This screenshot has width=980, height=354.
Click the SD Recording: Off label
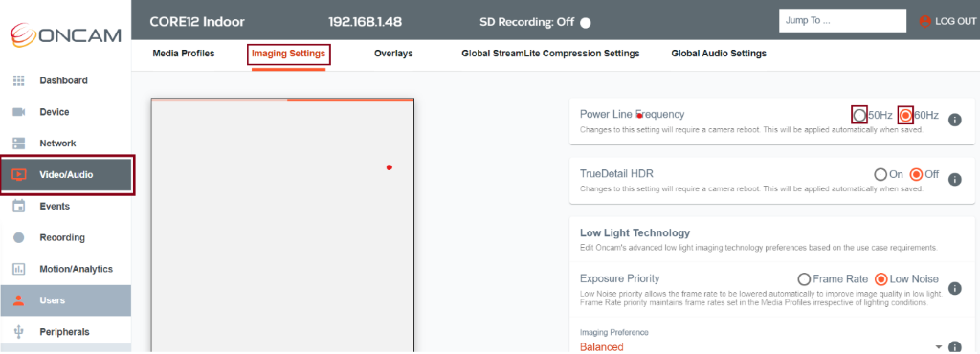tap(527, 22)
